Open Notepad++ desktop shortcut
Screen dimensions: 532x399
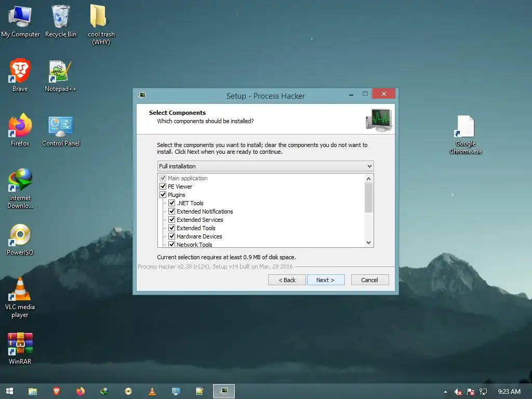(60, 75)
